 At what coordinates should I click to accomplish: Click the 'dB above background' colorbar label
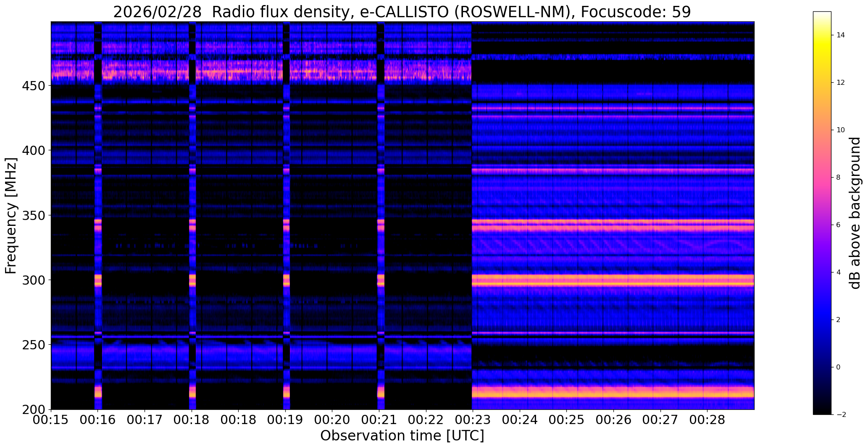point(855,213)
